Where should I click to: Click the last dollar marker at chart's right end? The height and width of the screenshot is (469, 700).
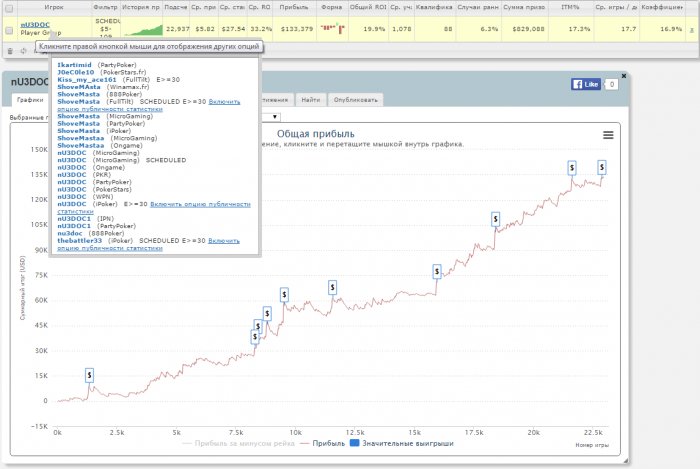[x=602, y=167]
